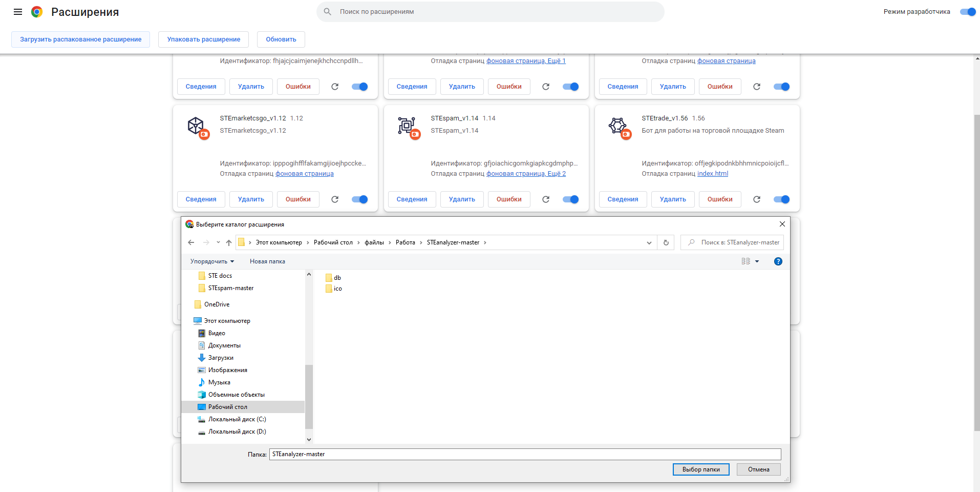
Task: Click the STEmarketcsgo extension cube icon
Action: pos(196,126)
